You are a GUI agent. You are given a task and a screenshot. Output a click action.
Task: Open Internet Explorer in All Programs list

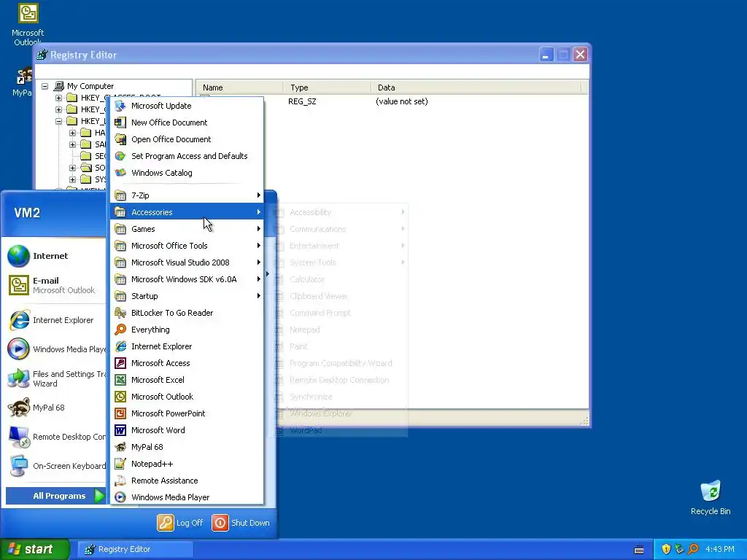coord(187,346)
